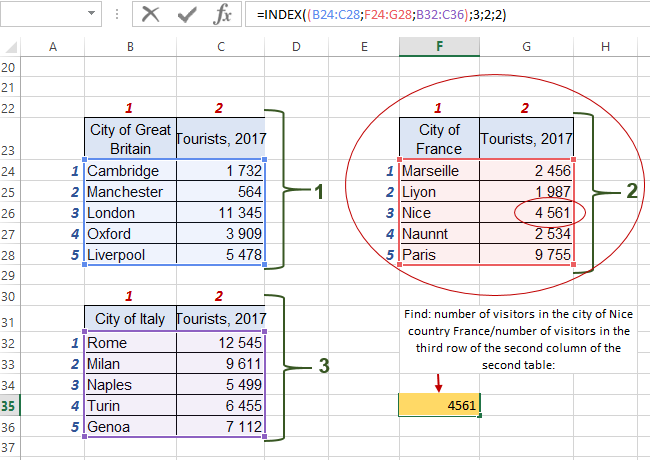
Task: Select the Nice tourists cell 4 561
Action: point(527,213)
